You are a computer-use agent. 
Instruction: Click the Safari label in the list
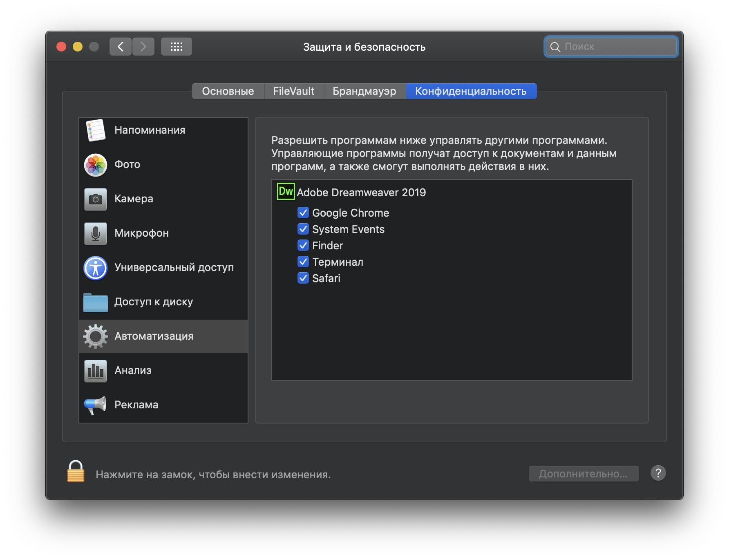tap(326, 278)
